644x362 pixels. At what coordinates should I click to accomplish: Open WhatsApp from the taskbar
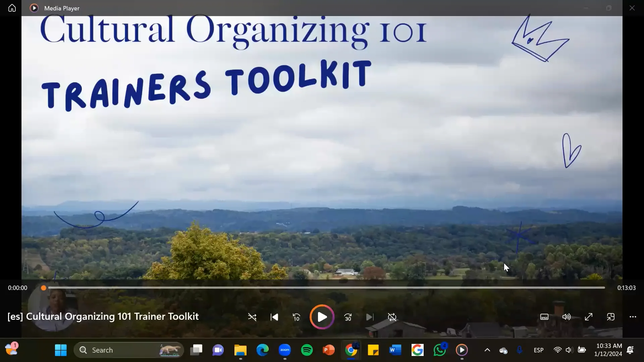(x=440, y=350)
